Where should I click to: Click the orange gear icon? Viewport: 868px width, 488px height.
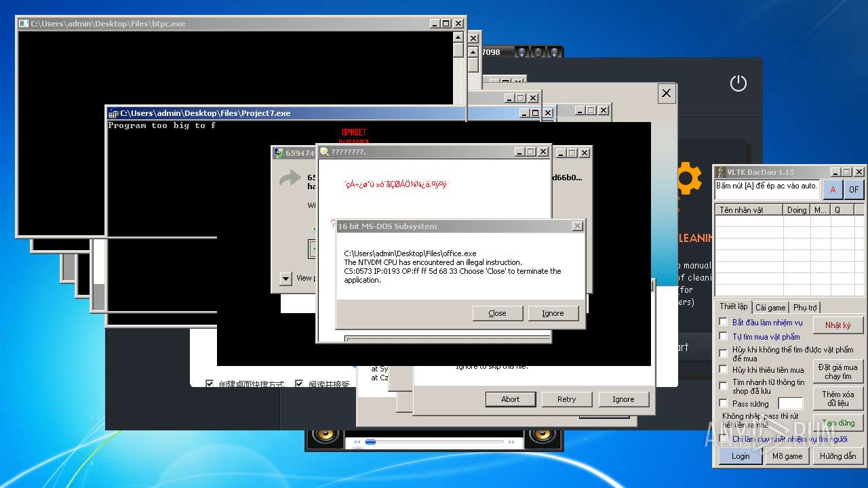coord(689,178)
